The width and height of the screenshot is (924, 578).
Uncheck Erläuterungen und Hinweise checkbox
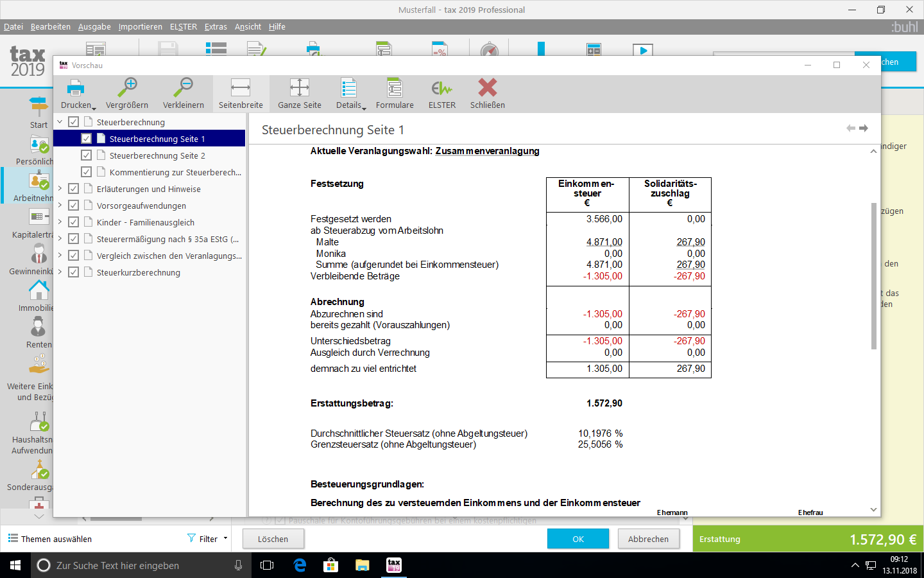coord(74,189)
